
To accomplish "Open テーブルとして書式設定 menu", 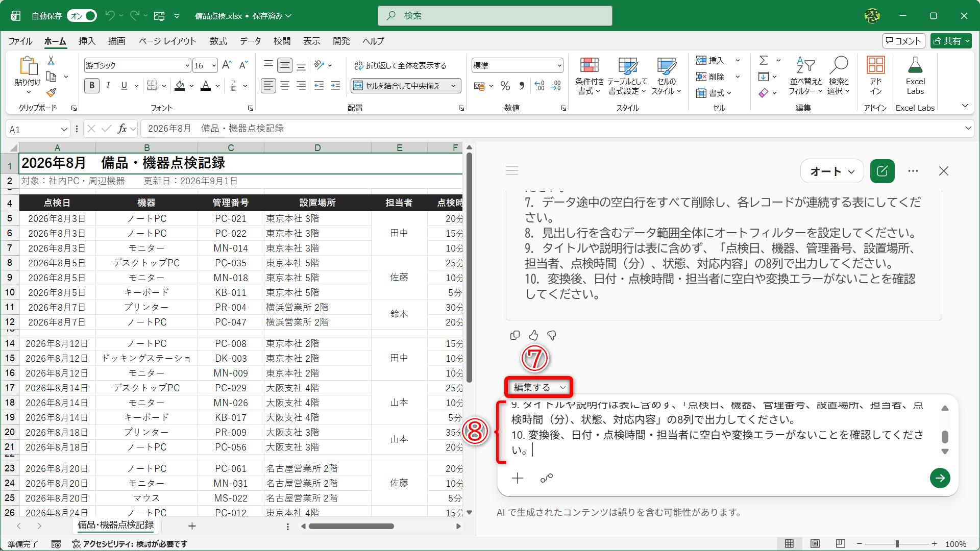I will pyautogui.click(x=627, y=76).
